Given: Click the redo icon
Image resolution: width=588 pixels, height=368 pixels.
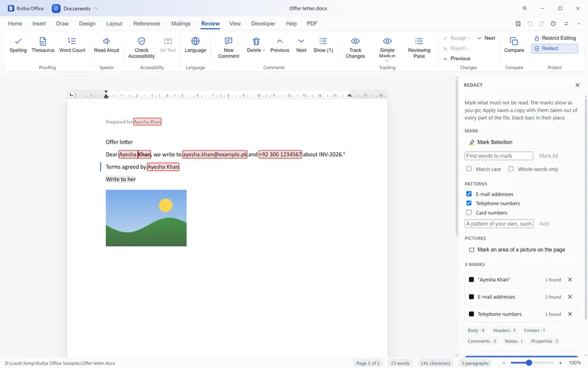Looking at the screenshot, I should [542, 24].
